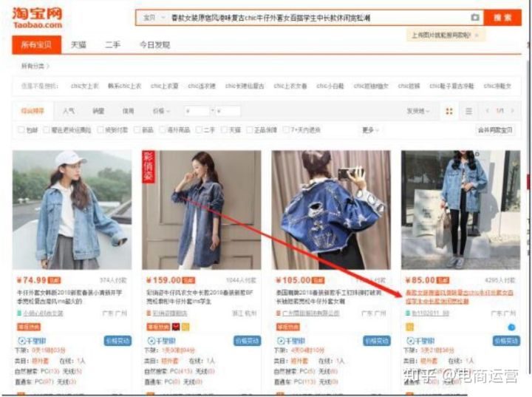
Task: Switch to the 天猫 tab
Action: click(x=78, y=45)
